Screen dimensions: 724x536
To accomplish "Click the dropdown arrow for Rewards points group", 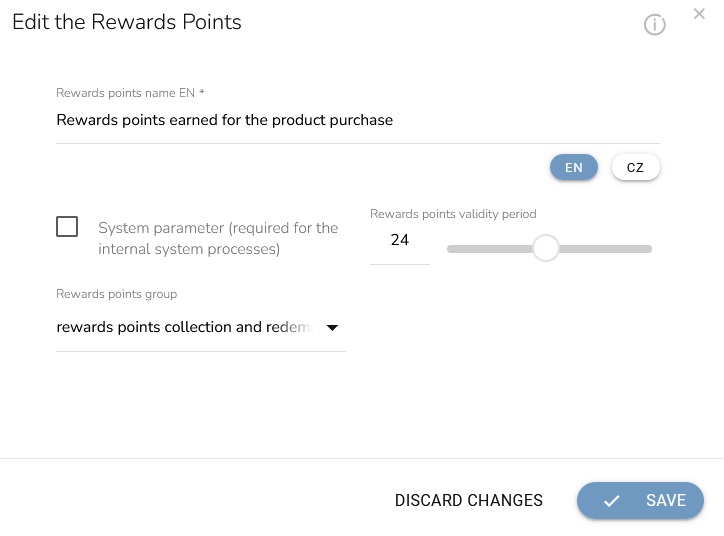I will coord(333,327).
